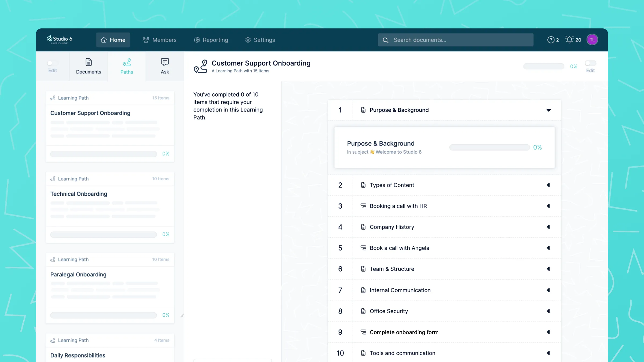The height and width of the screenshot is (362, 644).
Task: Enable the Edit toggle at top right
Action: (x=590, y=63)
